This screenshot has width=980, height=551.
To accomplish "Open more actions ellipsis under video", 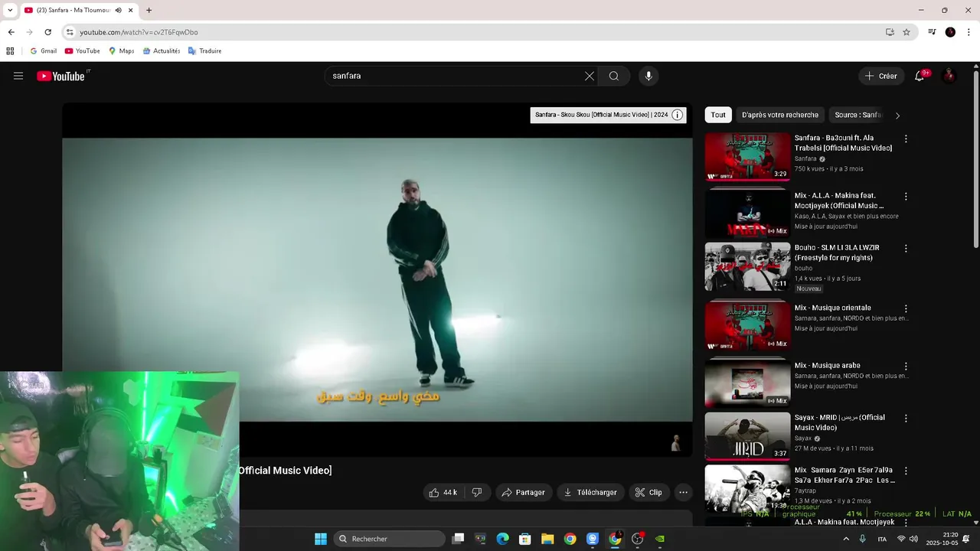I will pos(684,492).
